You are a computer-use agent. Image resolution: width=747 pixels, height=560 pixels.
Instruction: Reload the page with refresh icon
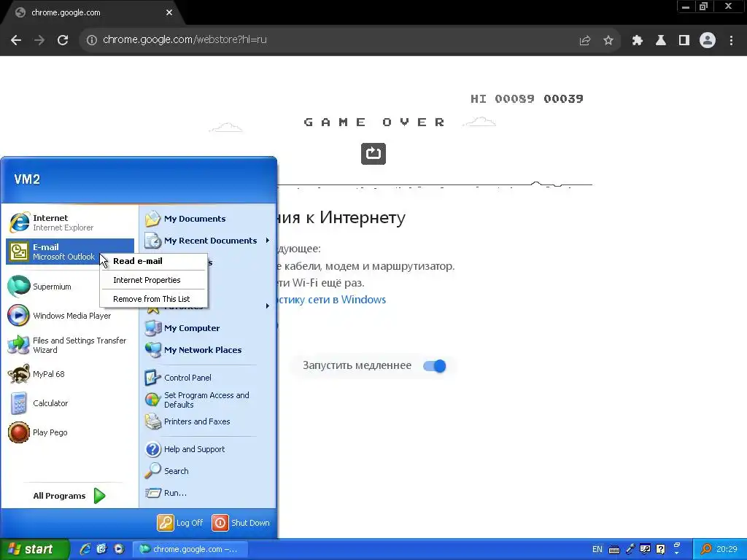pyautogui.click(x=63, y=40)
